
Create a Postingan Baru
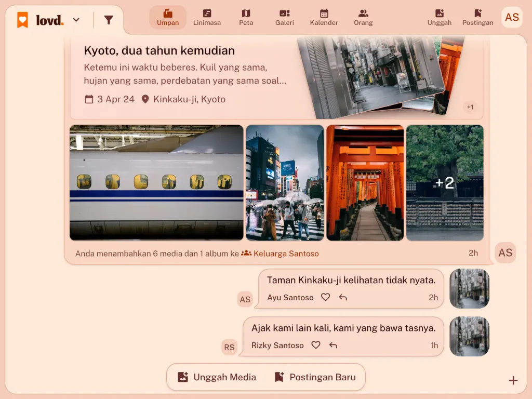point(315,377)
